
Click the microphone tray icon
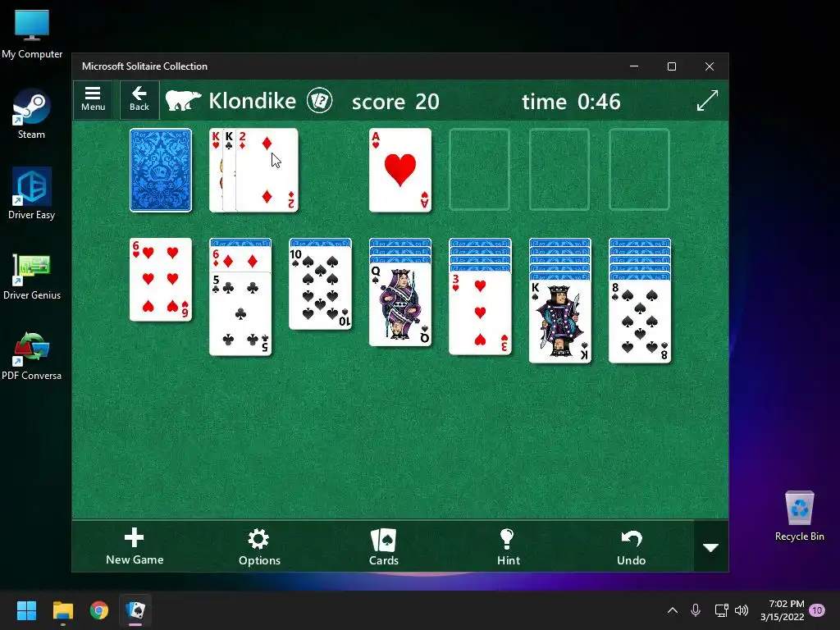coord(696,610)
